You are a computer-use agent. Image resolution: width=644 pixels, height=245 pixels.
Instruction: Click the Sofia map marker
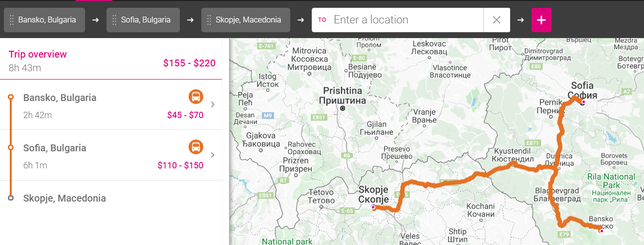[583, 102]
